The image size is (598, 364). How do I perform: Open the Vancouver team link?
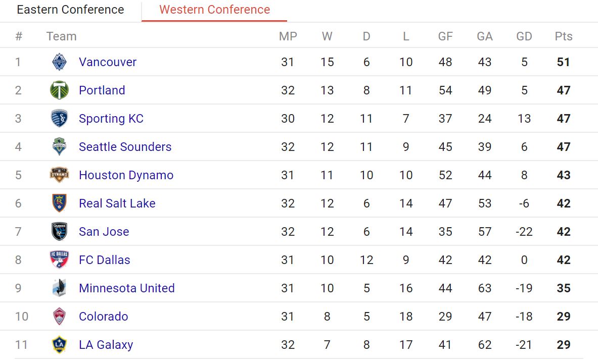108,62
